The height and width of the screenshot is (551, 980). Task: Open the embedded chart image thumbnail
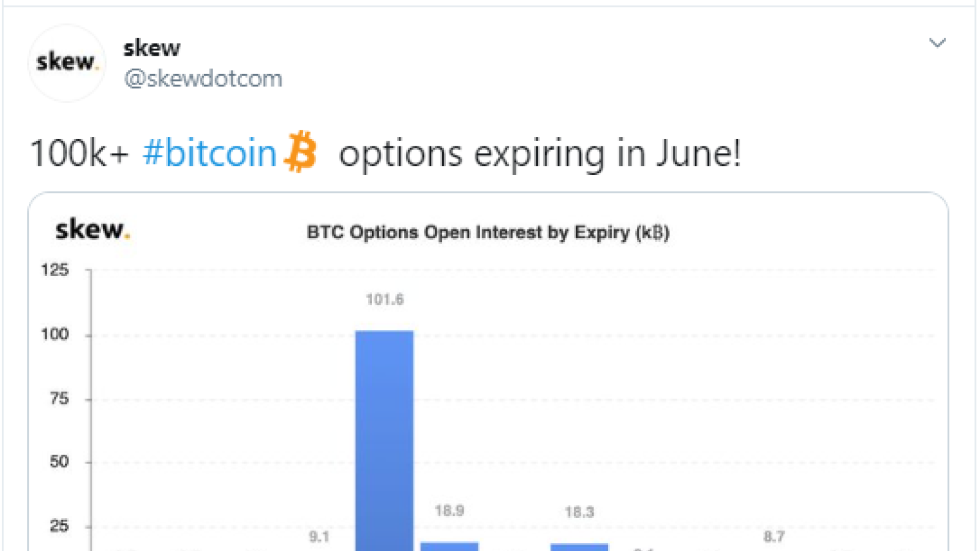point(488,372)
